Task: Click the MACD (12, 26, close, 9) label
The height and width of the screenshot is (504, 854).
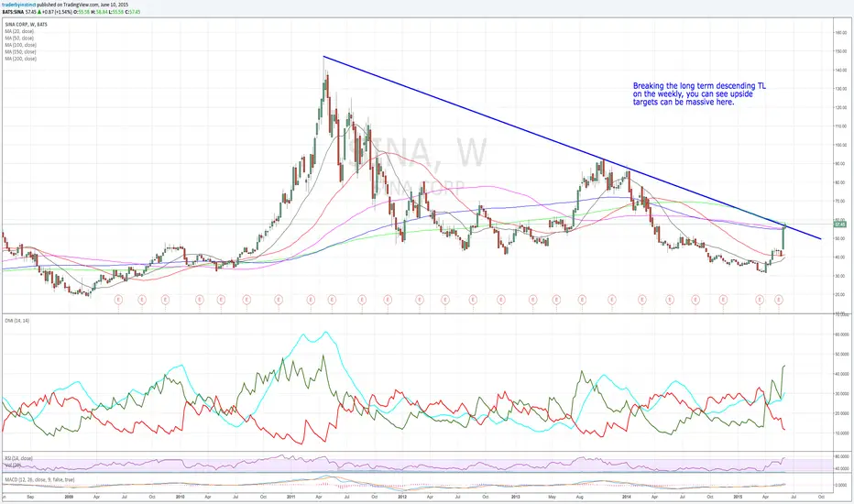Action: point(39,479)
